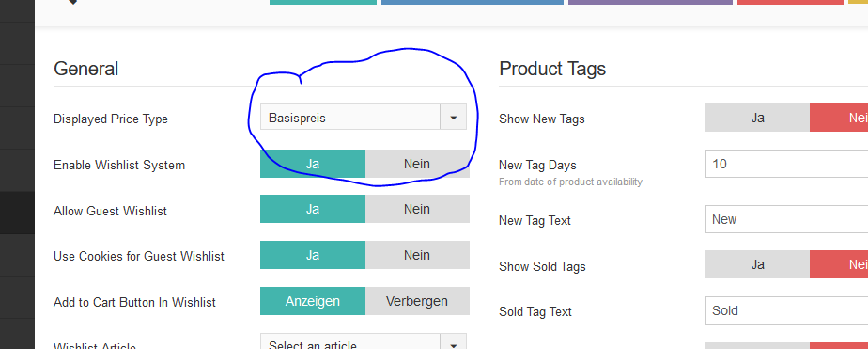Viewport: 868px width, 349px height.
Task: Click the New Tag Days label
Action: click(x=537, y=165)
